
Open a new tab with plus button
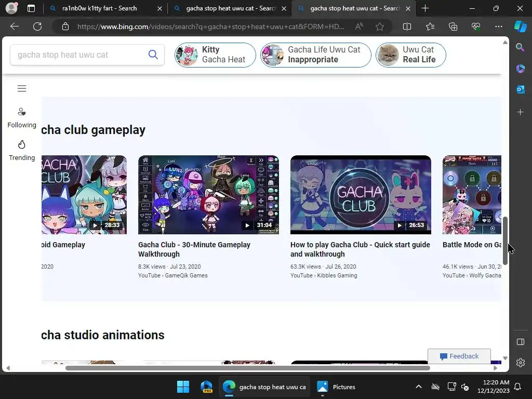coord(425,8)
